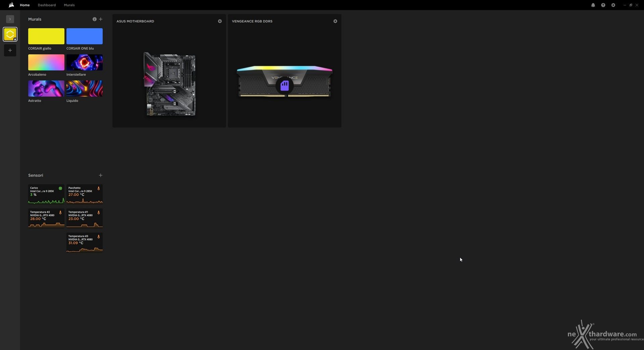Switch to the Murals tab

pos(69,5)
